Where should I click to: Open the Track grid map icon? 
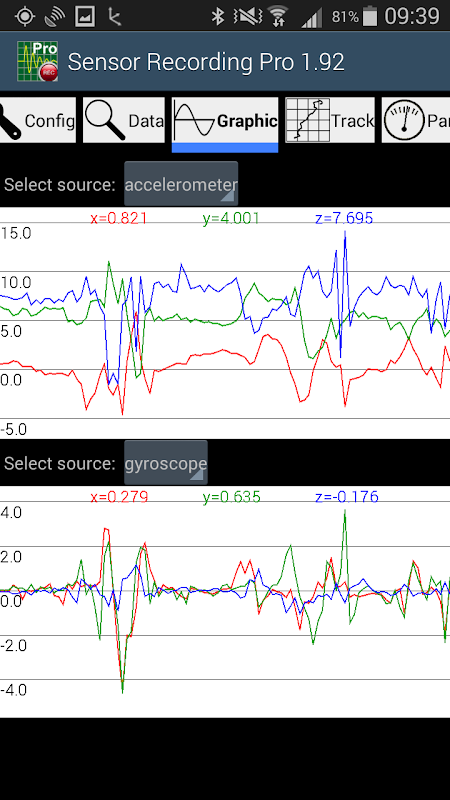click(308, 120)
